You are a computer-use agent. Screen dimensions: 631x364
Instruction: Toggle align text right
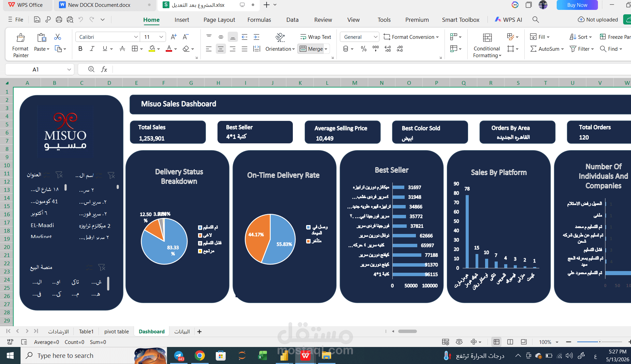[232, 49]
